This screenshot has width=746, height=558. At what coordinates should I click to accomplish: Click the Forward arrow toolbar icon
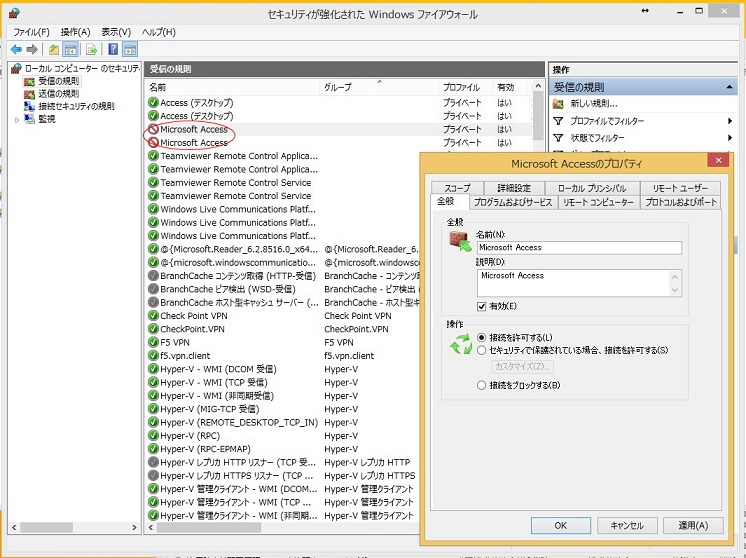tap(32, 49)
